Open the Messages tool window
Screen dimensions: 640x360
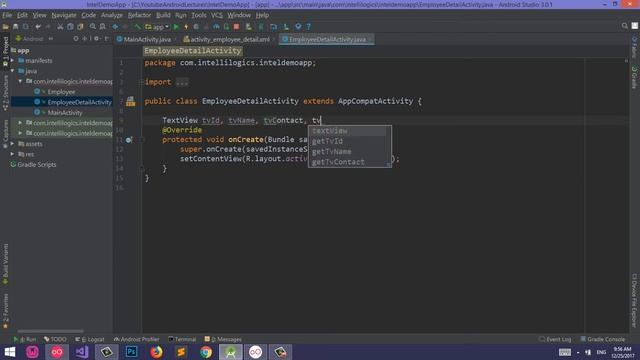223,339
